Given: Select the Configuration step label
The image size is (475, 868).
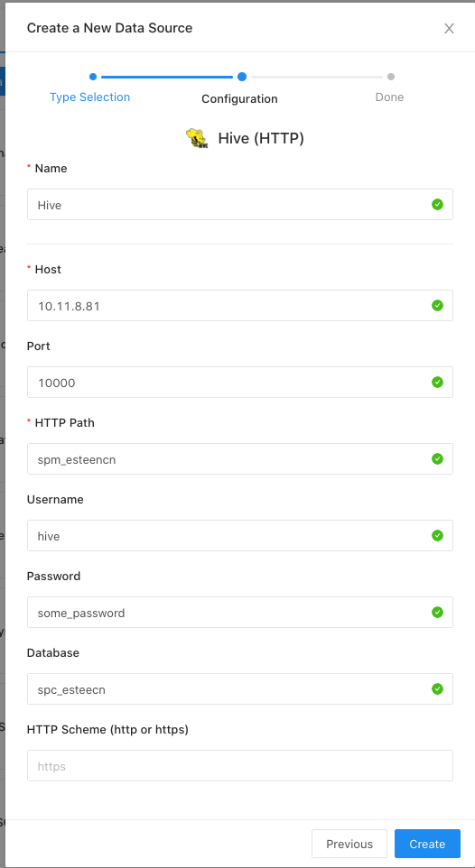Looking at the screenshot, I should 239,99.
